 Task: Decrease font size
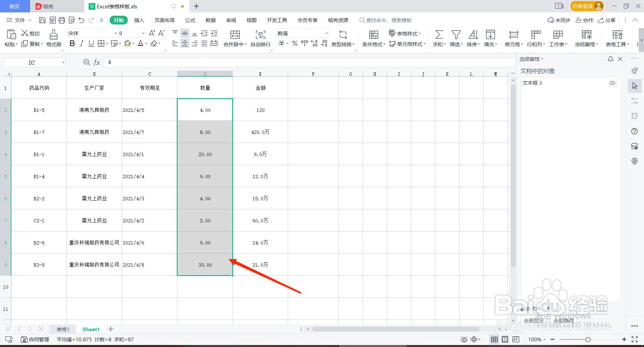(161, 33)
